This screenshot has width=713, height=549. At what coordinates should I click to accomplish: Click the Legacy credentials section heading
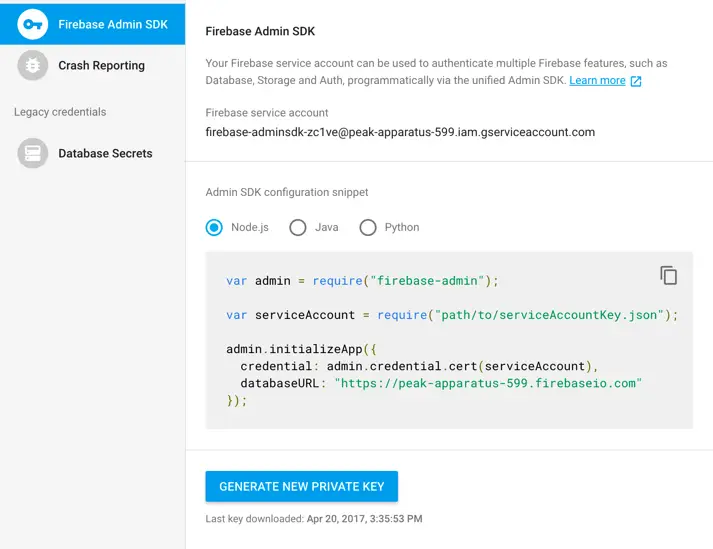[60, 112]
